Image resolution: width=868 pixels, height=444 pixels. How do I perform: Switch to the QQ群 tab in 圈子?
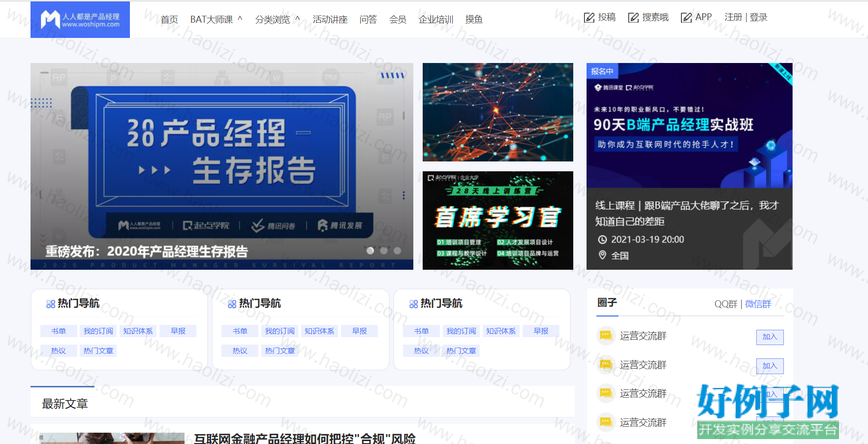pyautogui.click(x=726, y=304)
